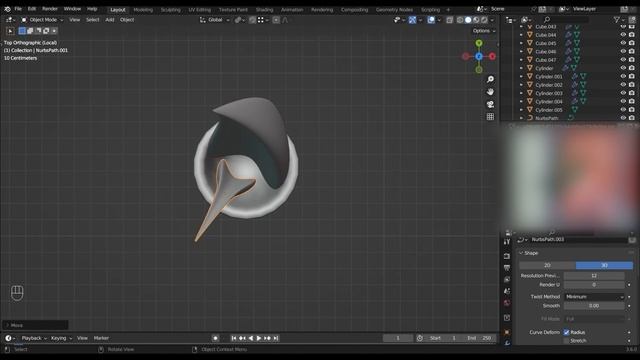
Task: Switch to the Modeling workspace tab
Action: pyautogui.click(x=143, y=10)
